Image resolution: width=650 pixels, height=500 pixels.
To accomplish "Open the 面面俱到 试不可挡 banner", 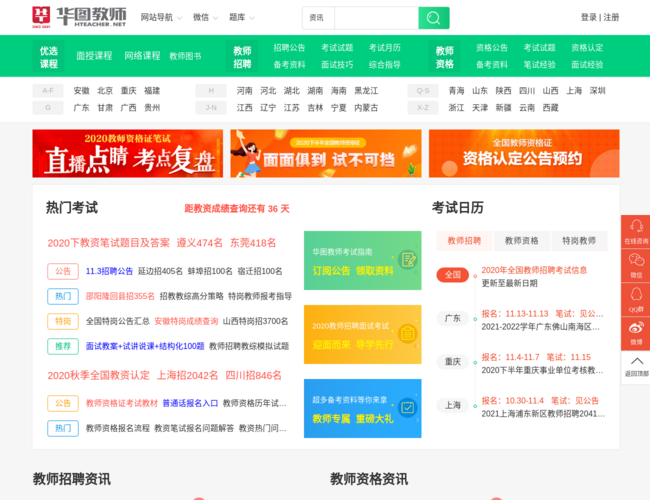I will (326, 153).
